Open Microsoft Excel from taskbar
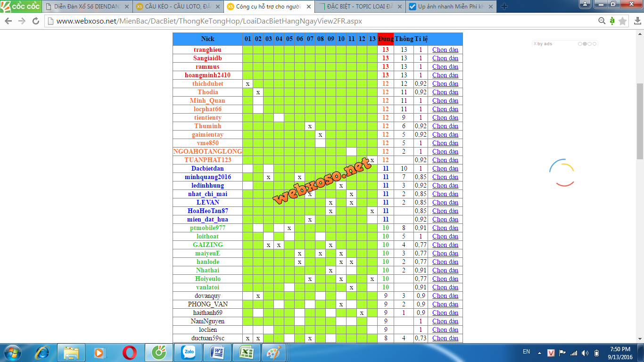The height and width of the screenshot is (362, 644). (x=246, y=353)
